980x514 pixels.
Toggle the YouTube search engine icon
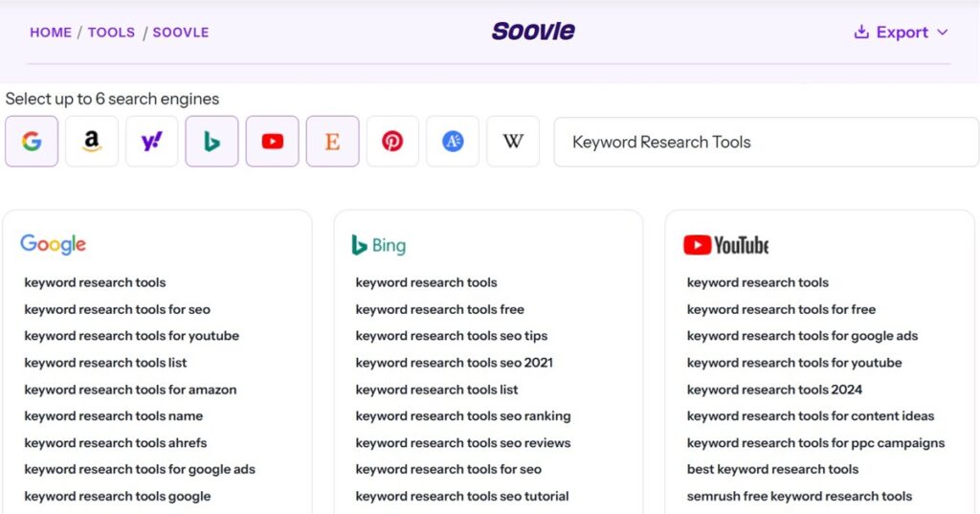(272, 142)
